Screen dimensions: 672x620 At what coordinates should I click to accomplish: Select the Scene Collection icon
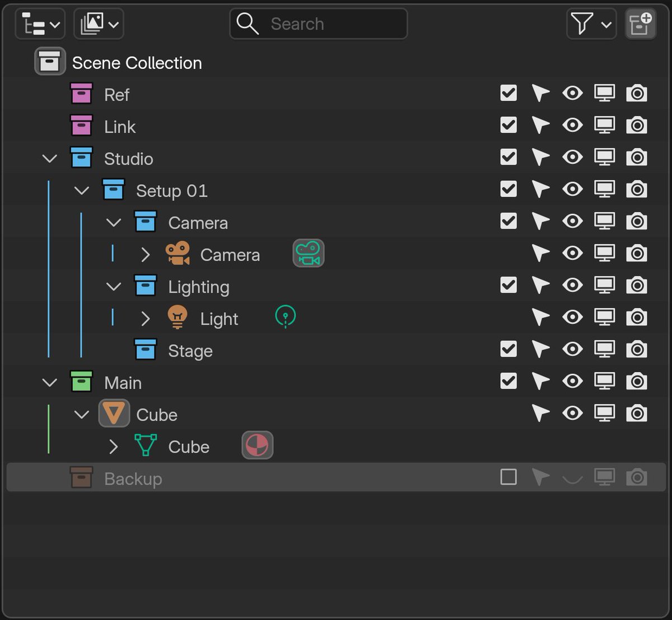point(50,61)
